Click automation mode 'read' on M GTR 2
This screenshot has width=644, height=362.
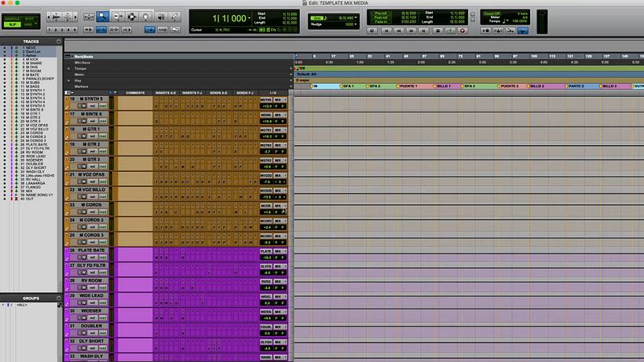click(103, 152)
